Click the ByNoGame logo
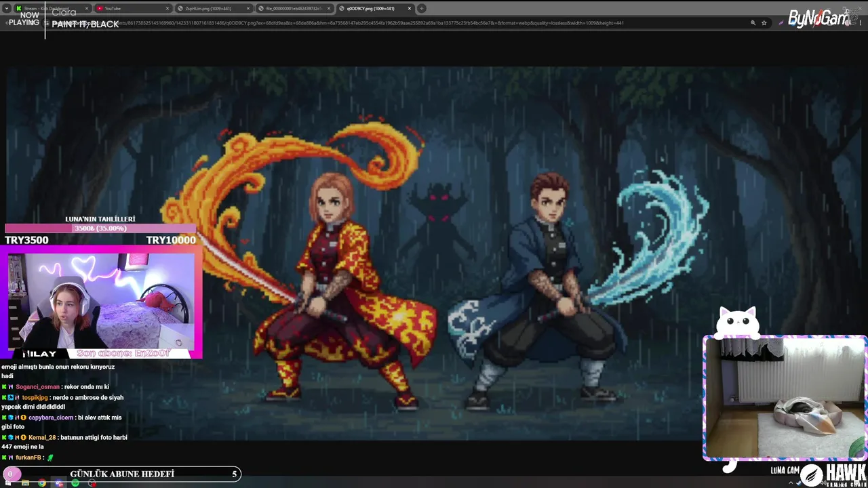 click(x=819, y=18)
